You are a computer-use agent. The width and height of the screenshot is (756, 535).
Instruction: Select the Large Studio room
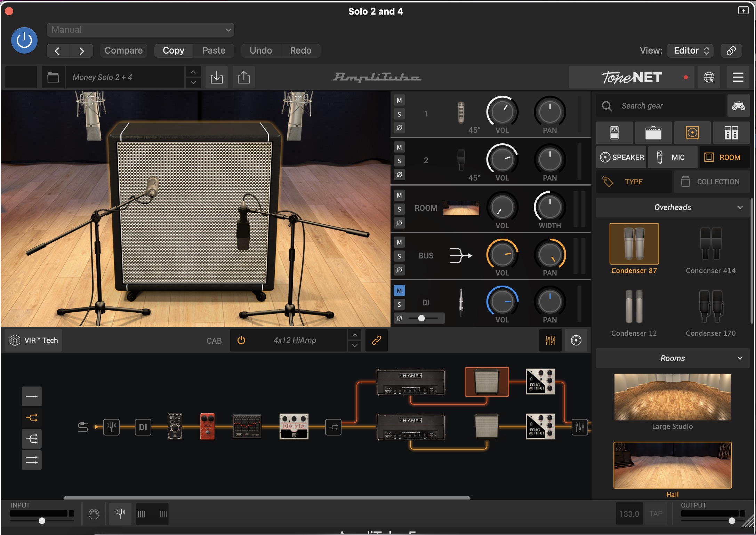672,402
